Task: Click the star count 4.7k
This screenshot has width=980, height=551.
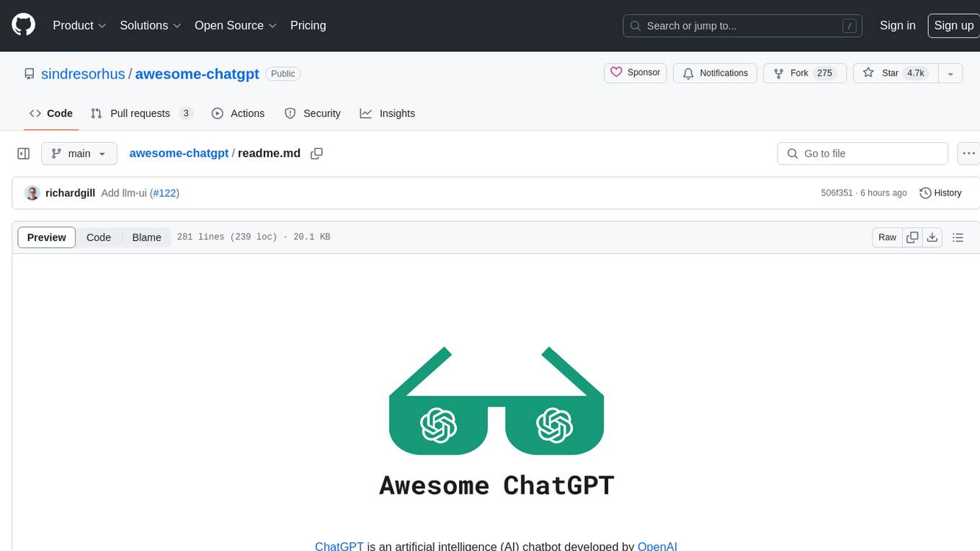Action: click(x=915, y=73)
